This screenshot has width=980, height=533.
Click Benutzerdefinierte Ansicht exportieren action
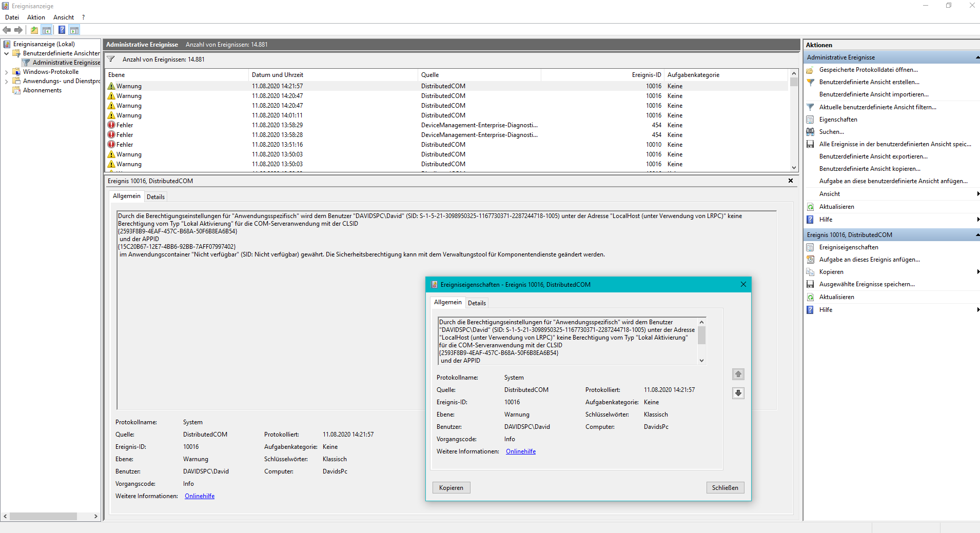[x=873, y=156]
